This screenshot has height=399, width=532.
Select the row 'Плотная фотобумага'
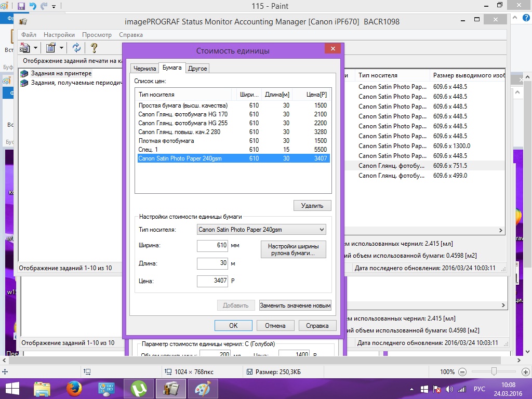tap(233, 141)
